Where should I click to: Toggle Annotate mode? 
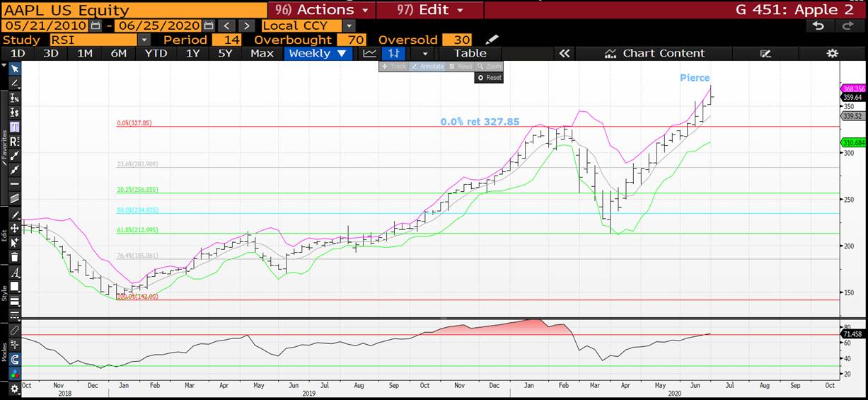[x=427, y=66]
